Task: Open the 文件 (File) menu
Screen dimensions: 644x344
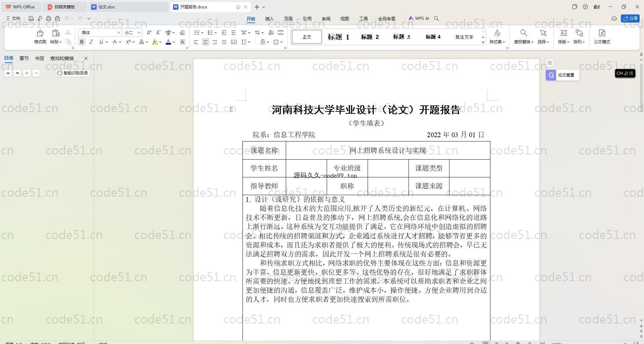Action: point(13,18)
